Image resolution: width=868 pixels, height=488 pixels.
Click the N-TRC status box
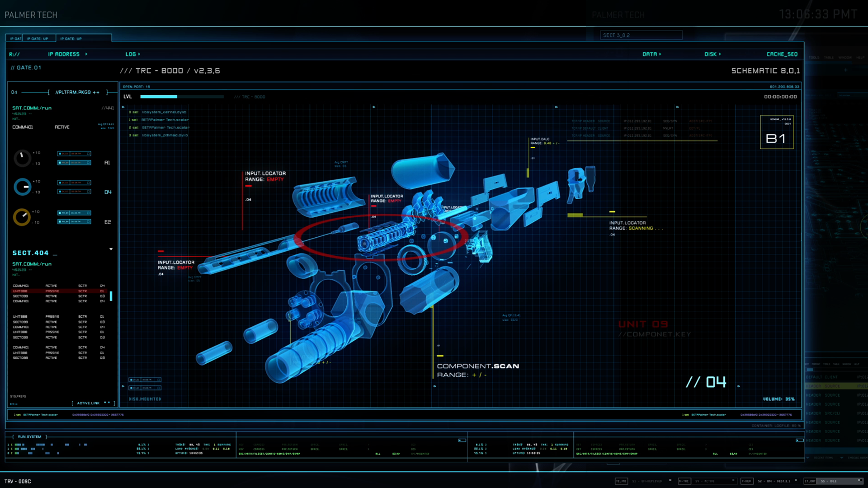point(684,481)
